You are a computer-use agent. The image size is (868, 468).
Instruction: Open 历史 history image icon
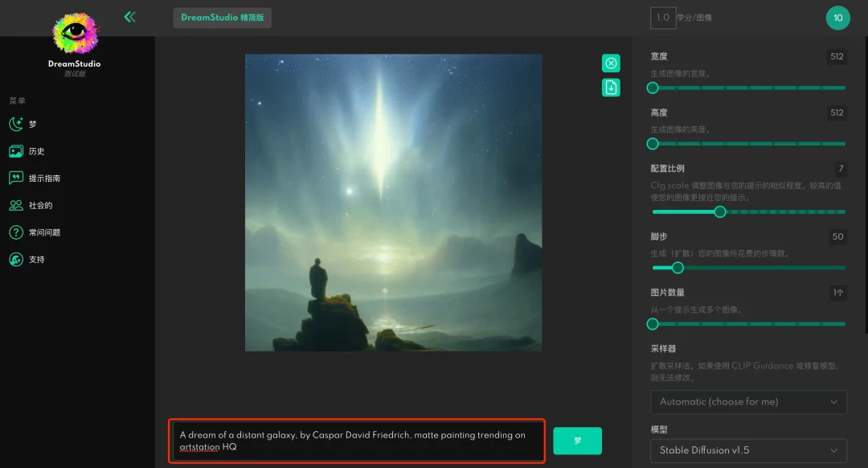(x=16, y=151)
